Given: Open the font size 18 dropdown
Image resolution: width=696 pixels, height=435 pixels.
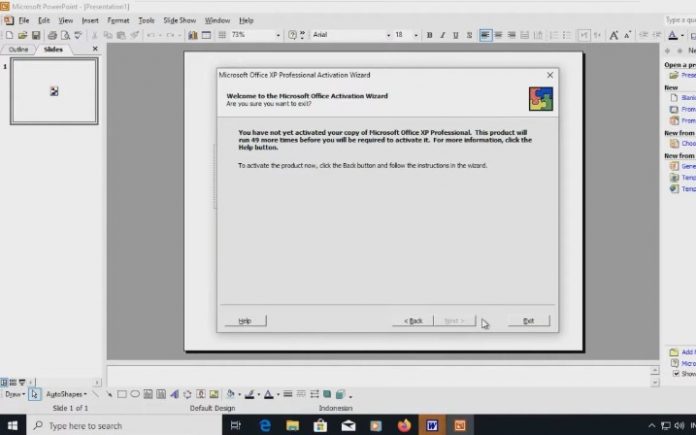Looking at the screenshot, I should (x=416, y=35).
